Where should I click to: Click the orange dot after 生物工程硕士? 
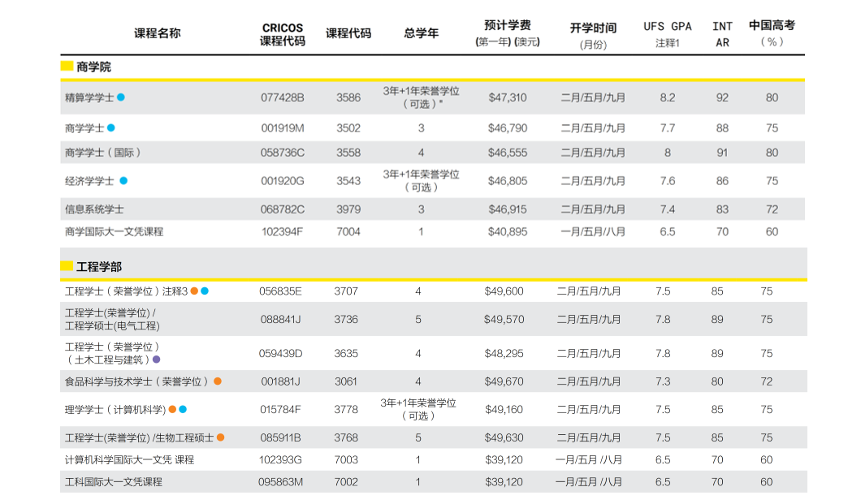(221, 437)
